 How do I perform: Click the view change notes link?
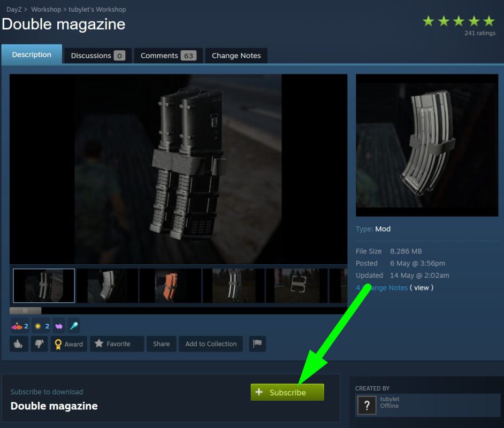coord(422,288)
